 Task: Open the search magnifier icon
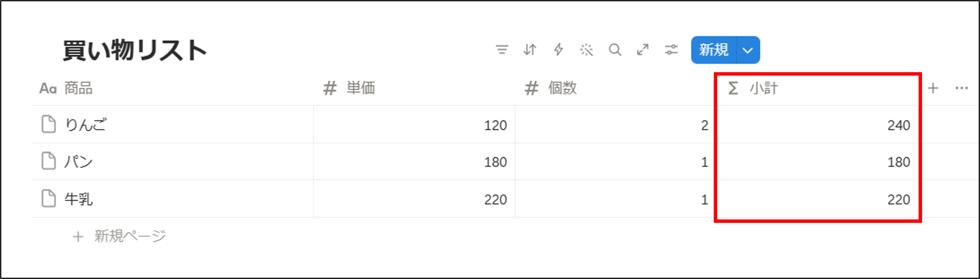pyautogui.click(x=615, y=50)
